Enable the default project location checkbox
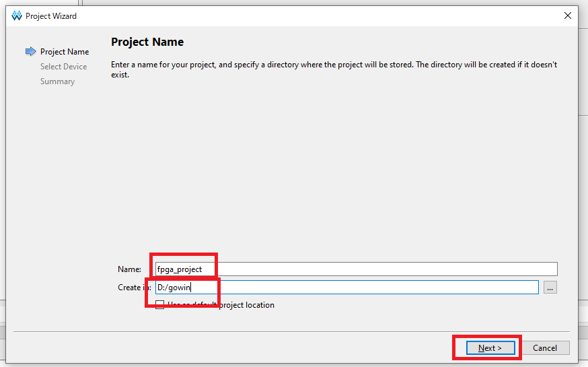Image resolution: width=588 pixels, height=367 pixels. (160, 305)
